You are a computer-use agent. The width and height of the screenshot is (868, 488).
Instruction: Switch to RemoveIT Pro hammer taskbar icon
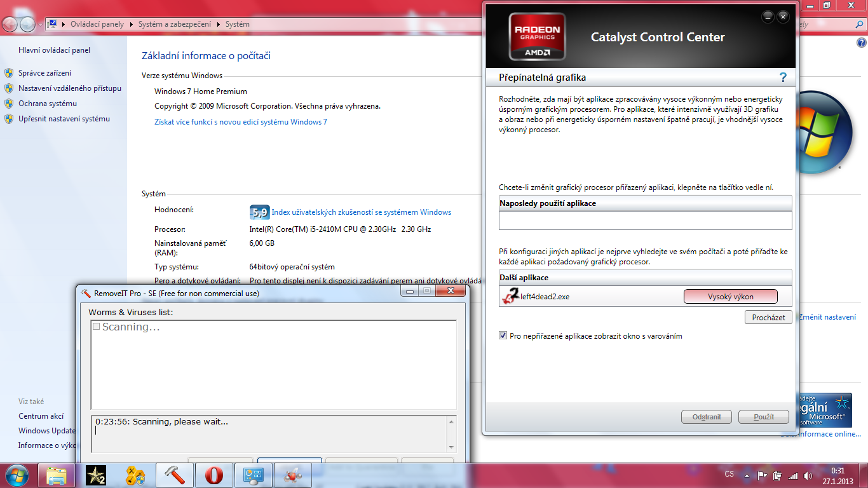coord(175,475)
